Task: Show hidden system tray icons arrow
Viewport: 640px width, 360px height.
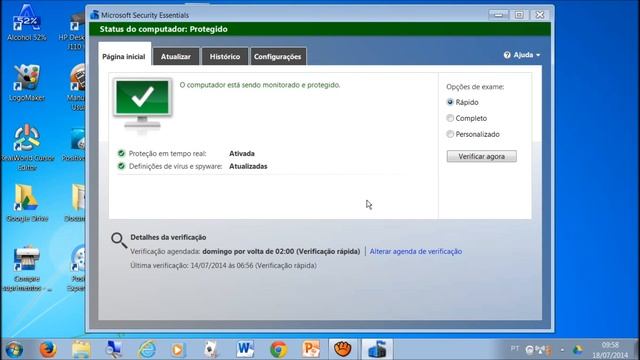Action: [562, 350]
